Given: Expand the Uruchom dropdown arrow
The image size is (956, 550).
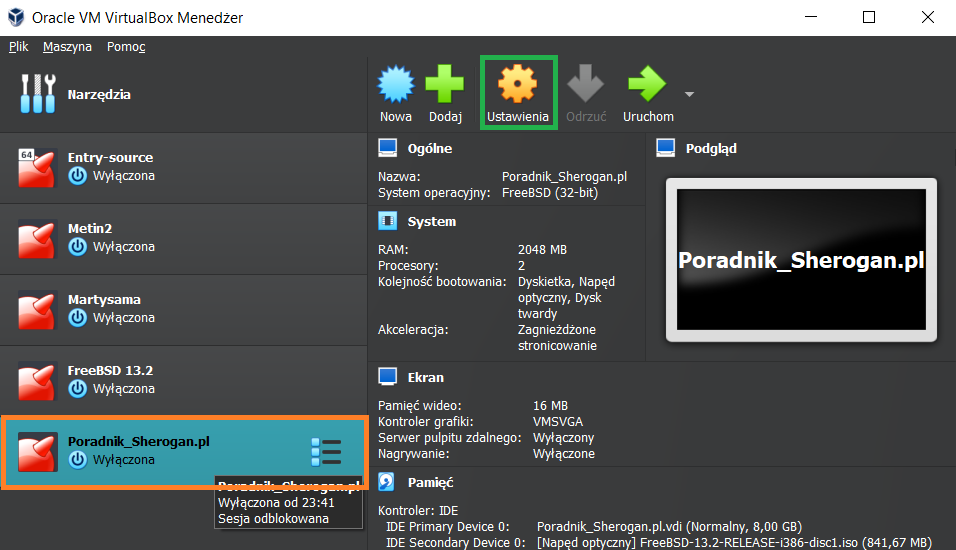Looking at the screenshot, I should 689,95.
